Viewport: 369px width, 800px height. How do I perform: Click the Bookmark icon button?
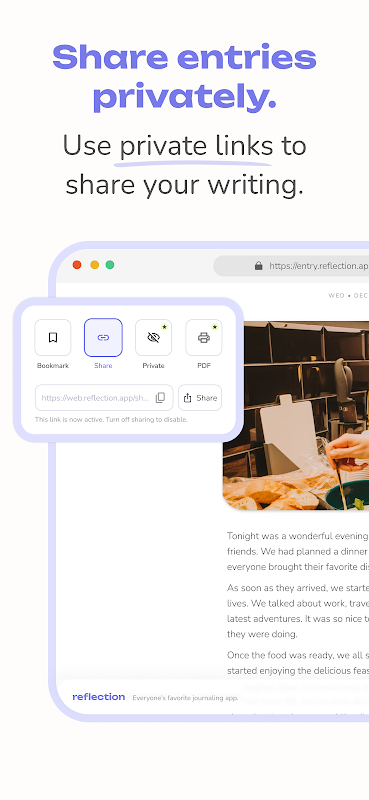[53, 337]
